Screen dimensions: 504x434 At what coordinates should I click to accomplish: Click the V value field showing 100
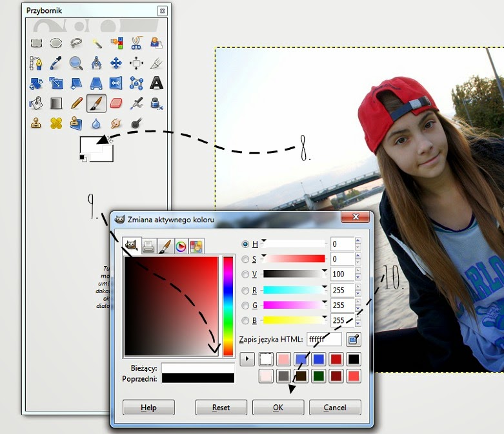click(x=342, y=274)
